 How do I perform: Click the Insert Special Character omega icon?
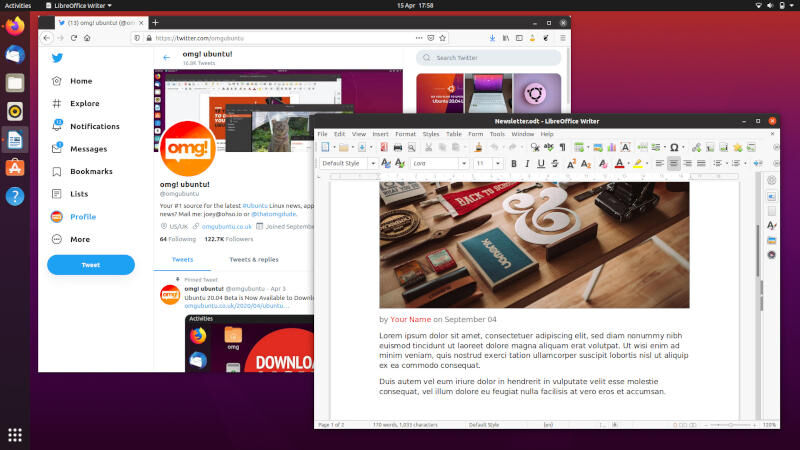click(x=674, y=147)
